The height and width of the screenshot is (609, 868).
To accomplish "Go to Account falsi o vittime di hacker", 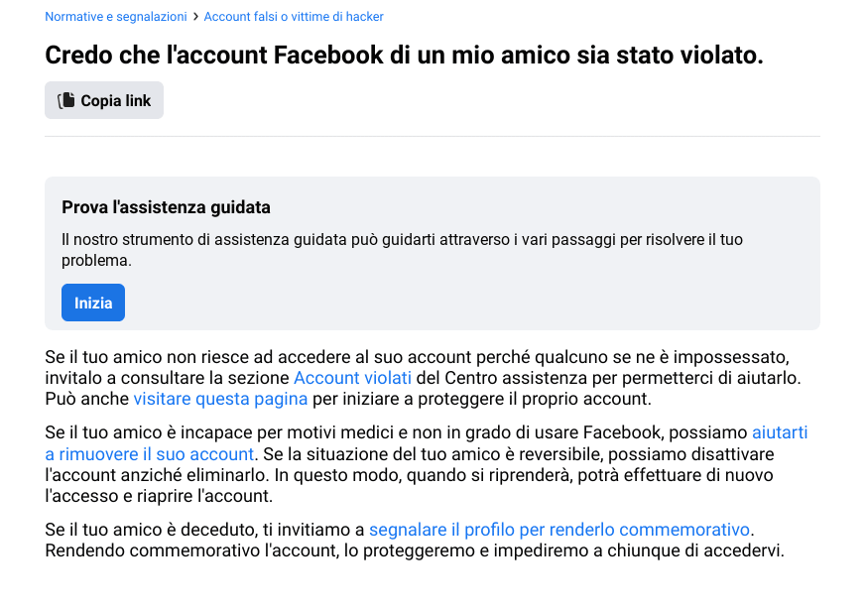I will (294, 17).
